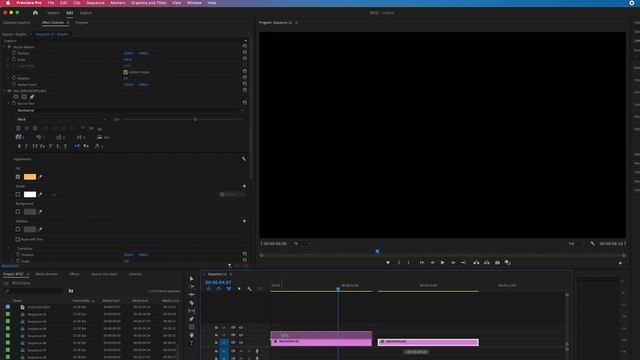Image resolution: width=640 pixels, height=360 pixels.
Task: Collapse the Vector Motion section
Action: 4,47
